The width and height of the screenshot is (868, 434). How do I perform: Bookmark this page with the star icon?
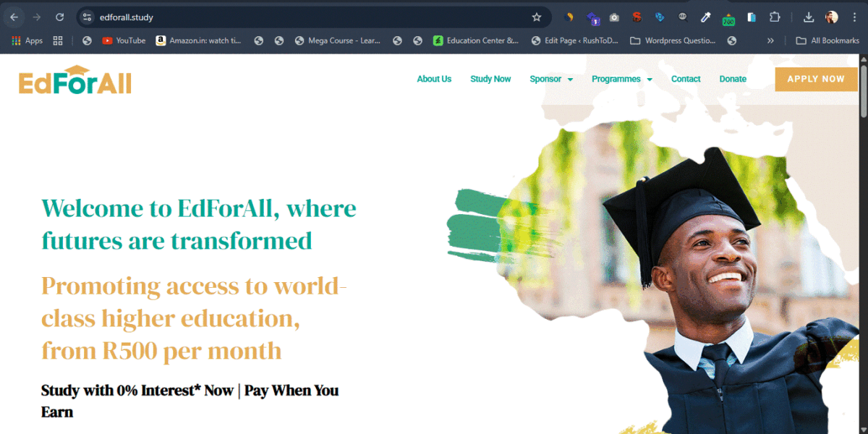[537, 17]
